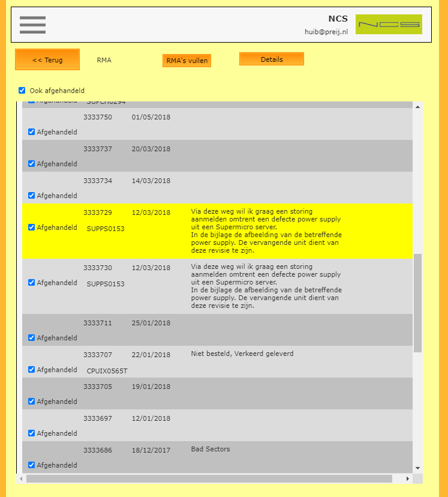Click the date 20/03/2018

[151, 149]
